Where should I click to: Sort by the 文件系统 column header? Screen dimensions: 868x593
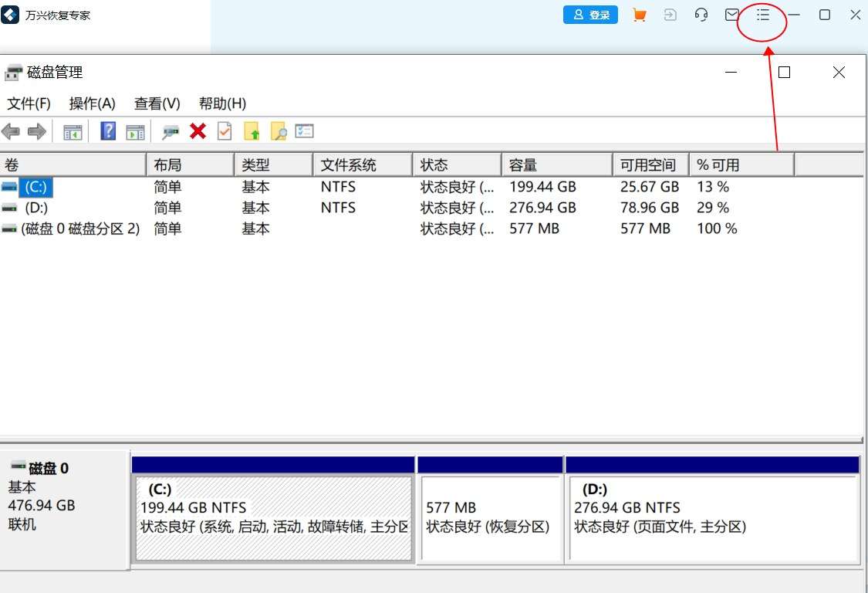363,165
